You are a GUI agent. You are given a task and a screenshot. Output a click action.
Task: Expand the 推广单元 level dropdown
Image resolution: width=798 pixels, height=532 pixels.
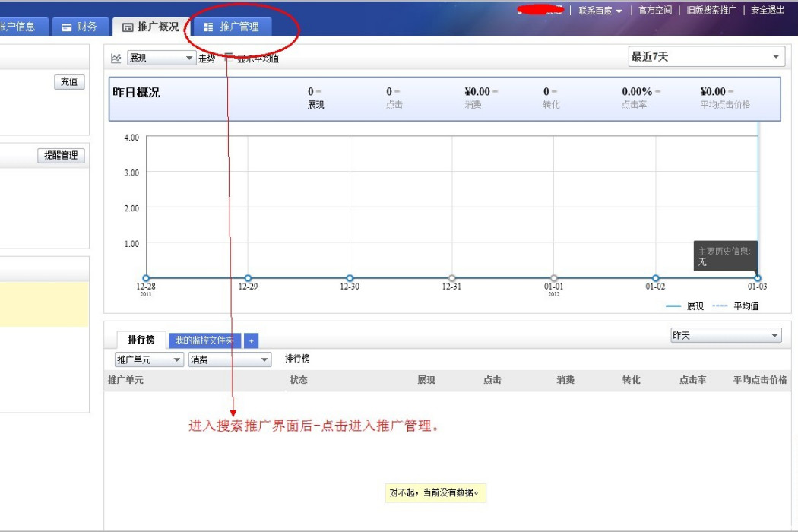tap(149, 359)
